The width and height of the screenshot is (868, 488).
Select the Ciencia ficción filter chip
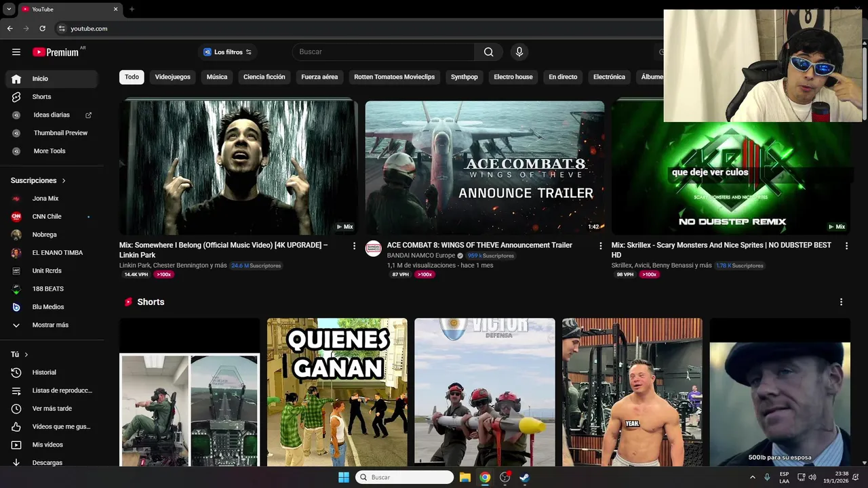pos(264,77)
